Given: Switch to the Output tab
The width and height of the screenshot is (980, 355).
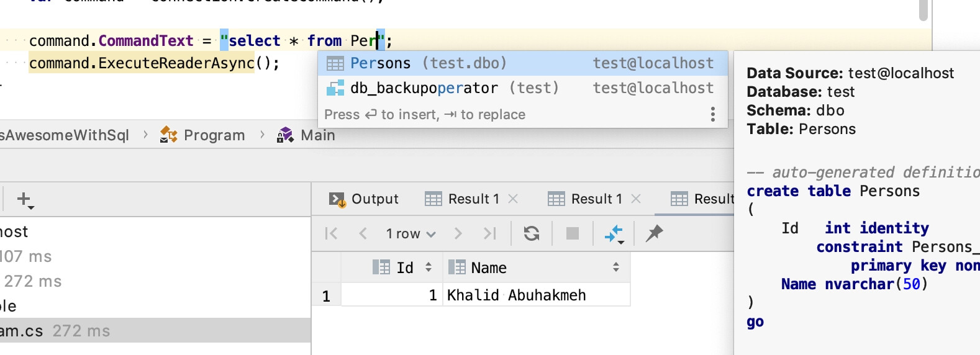Looking at the screenshot, I should tap(364, 199).
